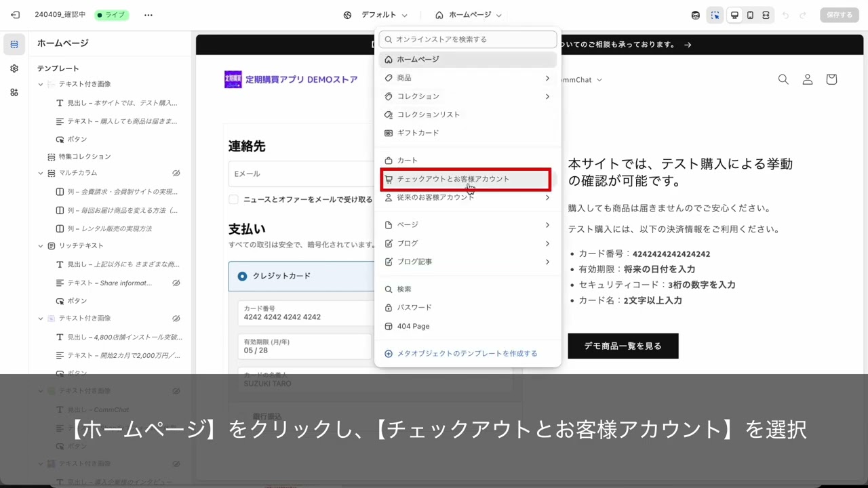
Task: Click the undo arrow icon
Action: tap(786, 15)
